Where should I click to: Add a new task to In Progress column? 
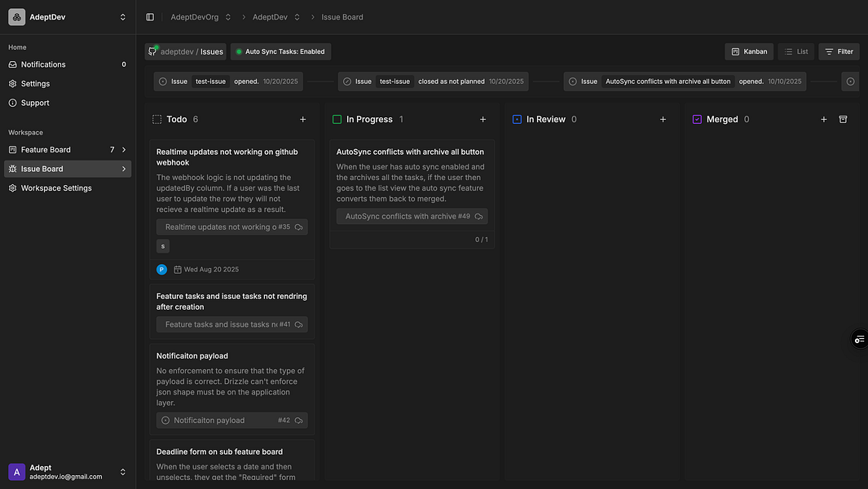point(482,120)
